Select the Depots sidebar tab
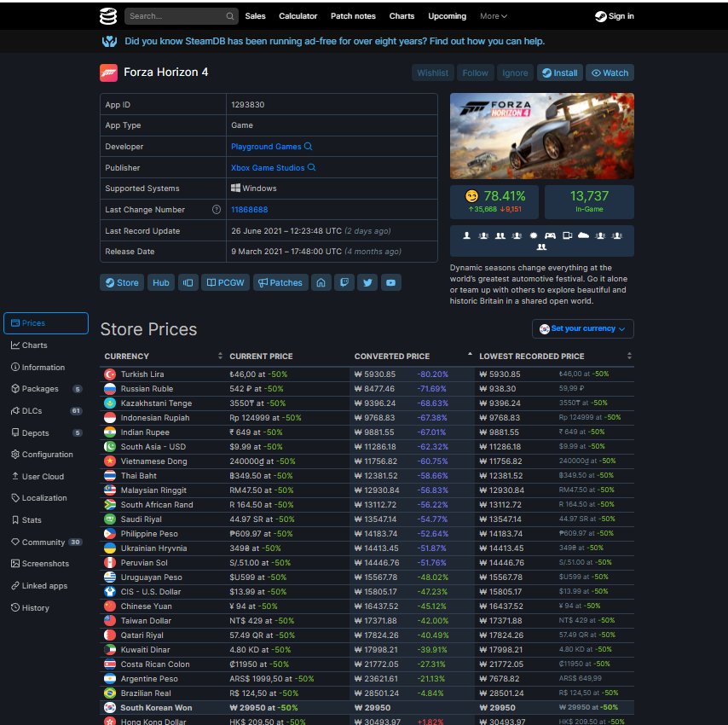 coord(46,432)
